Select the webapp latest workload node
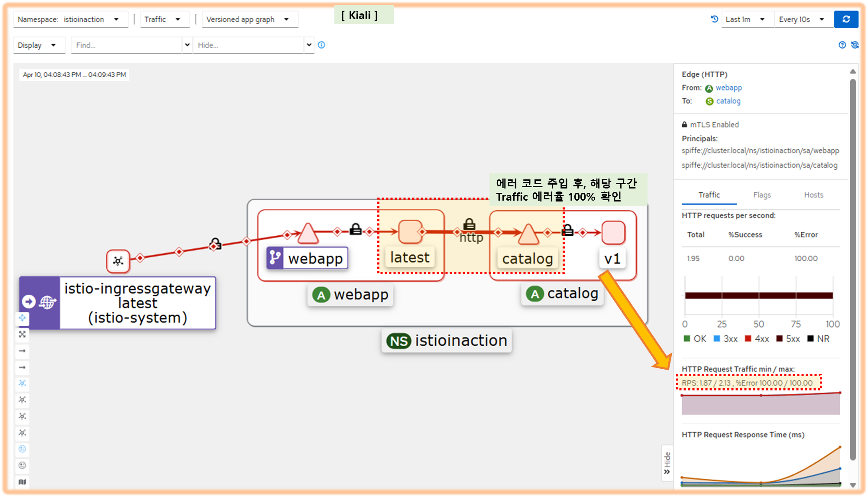The image size is (868, 497). coord(410,232)
